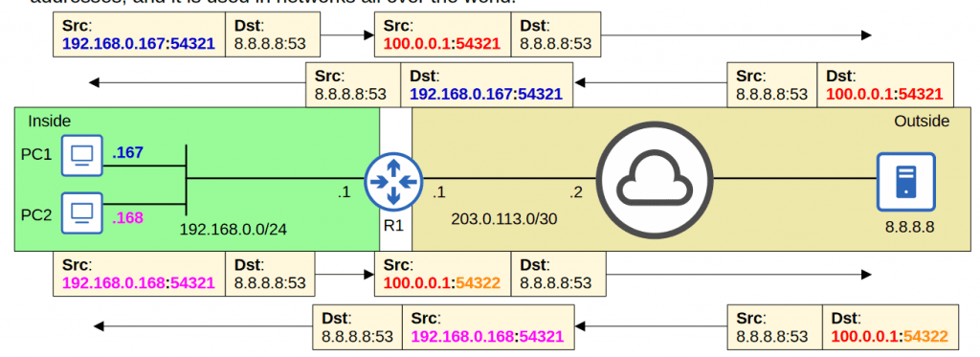Click the Src 192.168.0.168:54321 outbound packet box
This screenshot has height=357, width=980.
140,274
